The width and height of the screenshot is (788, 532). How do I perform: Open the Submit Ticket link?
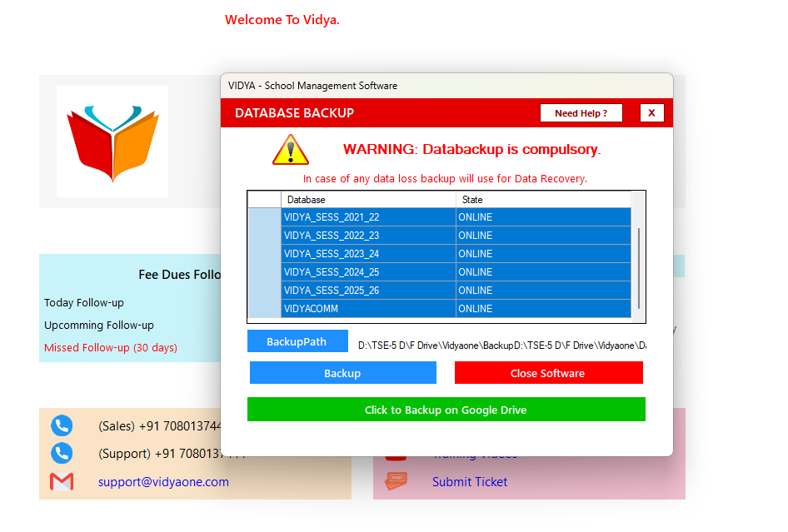coord(470,482)
